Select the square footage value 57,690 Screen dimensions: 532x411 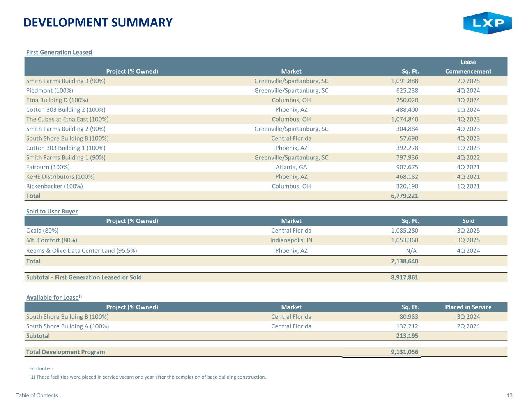[x=409, y=138]
